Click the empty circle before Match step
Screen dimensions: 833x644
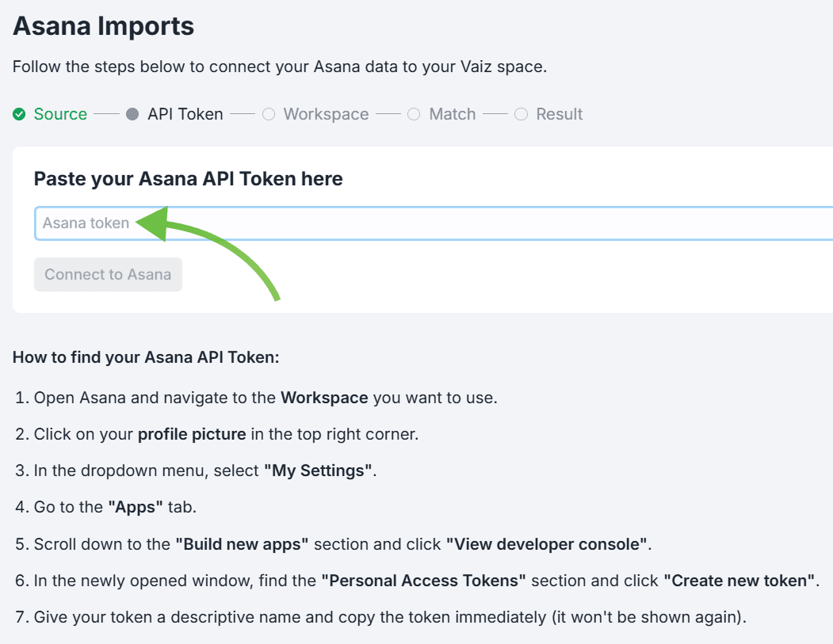tap(414, 114)
